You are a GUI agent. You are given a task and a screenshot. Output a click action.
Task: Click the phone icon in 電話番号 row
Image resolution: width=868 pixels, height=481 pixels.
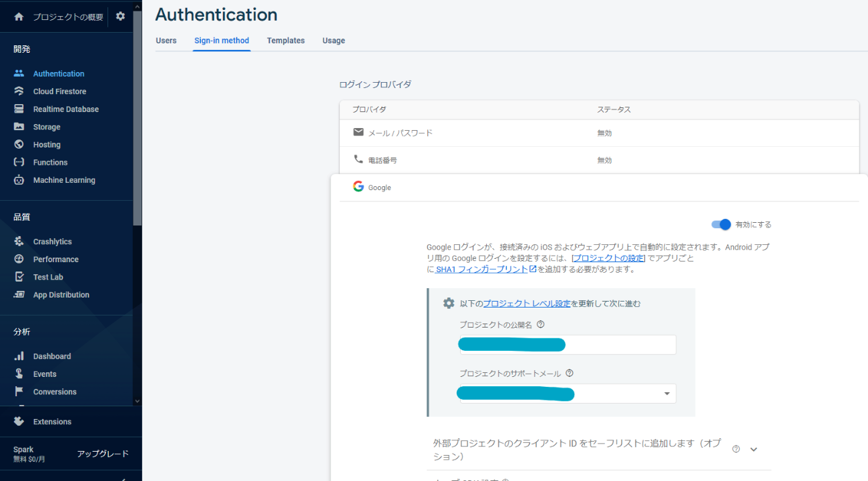pos(359,159)
